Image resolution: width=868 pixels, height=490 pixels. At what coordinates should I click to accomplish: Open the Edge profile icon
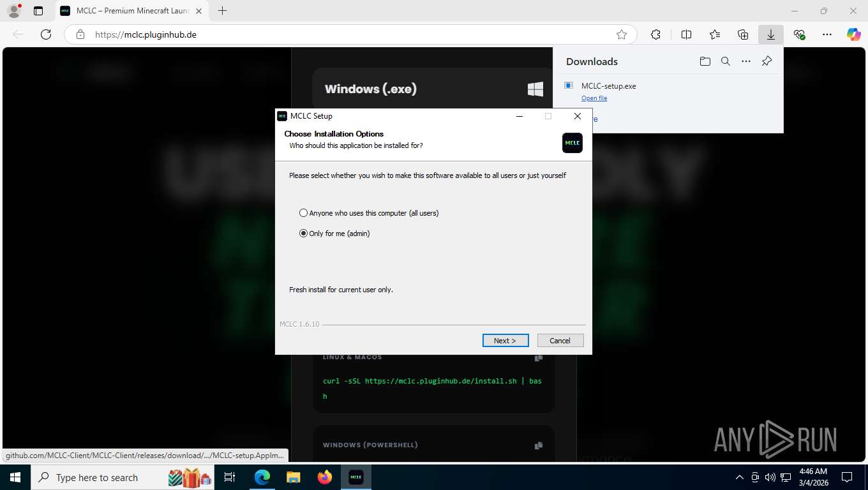[x=14, y=11]
